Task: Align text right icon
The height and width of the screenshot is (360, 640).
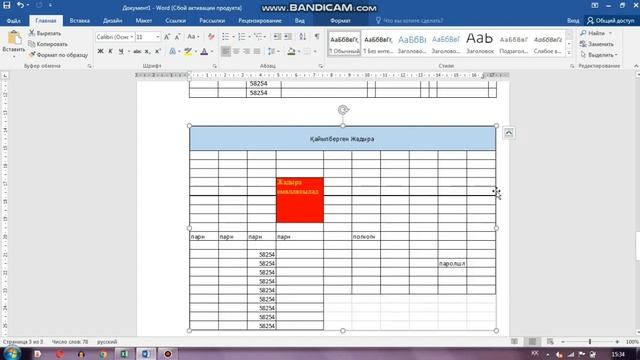Action: point(246,51)
